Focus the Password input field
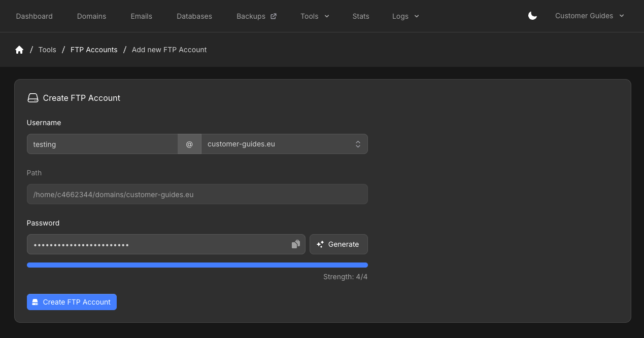 point(166,244)
